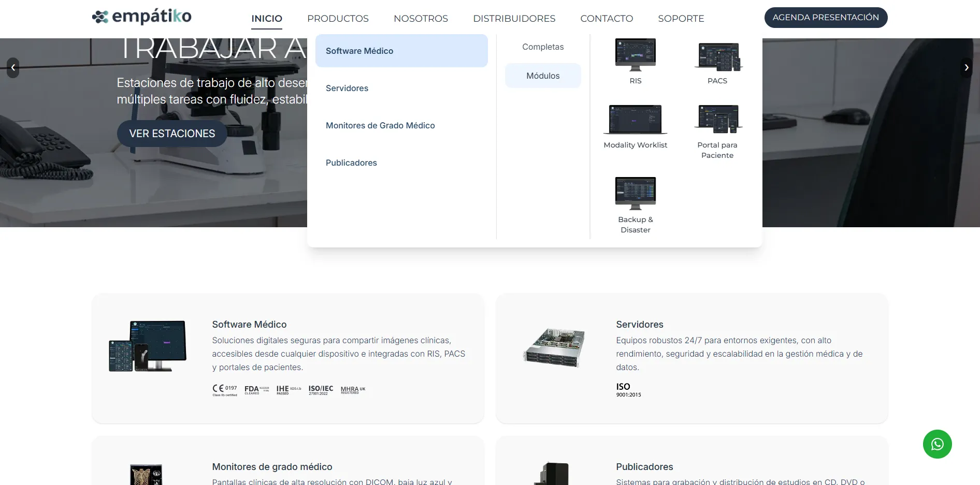The image size is (980, 485).
Task: Click the PACS label text
Action: 717,81
